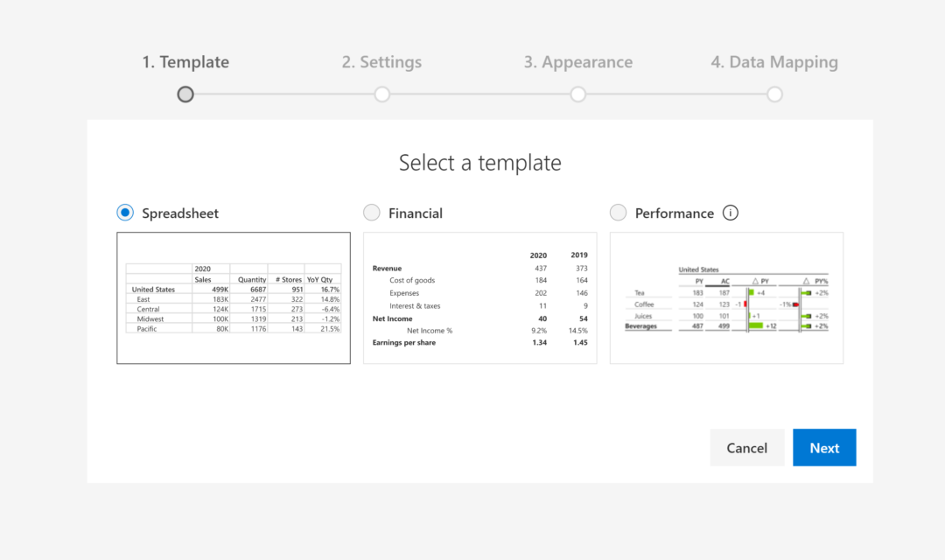Screen dimensions: 945x560
Task: Click the Financial template preview thumbnail
Action: 479,297
